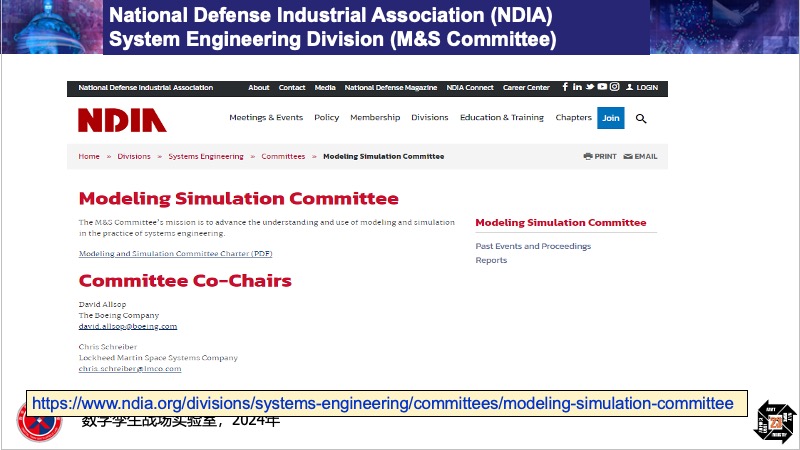This screenshot has width=800, height=450.
Task: Click the current breadcrumb Modeling Simulation Committee
Action: click(x=384, y=156)
